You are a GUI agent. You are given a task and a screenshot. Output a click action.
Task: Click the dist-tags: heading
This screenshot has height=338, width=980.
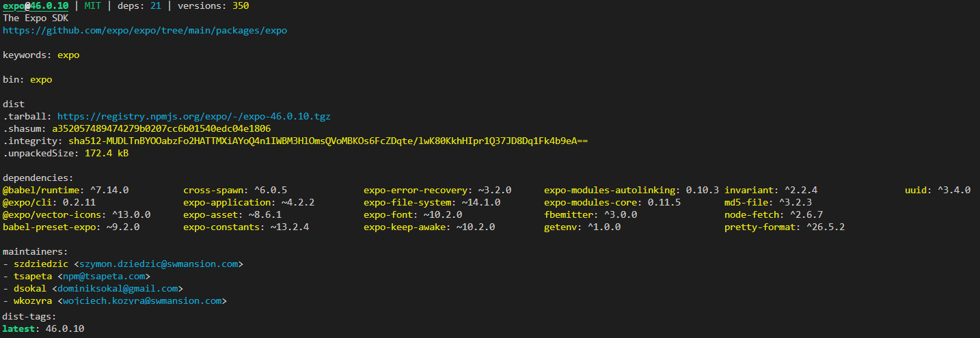[30, 317]
